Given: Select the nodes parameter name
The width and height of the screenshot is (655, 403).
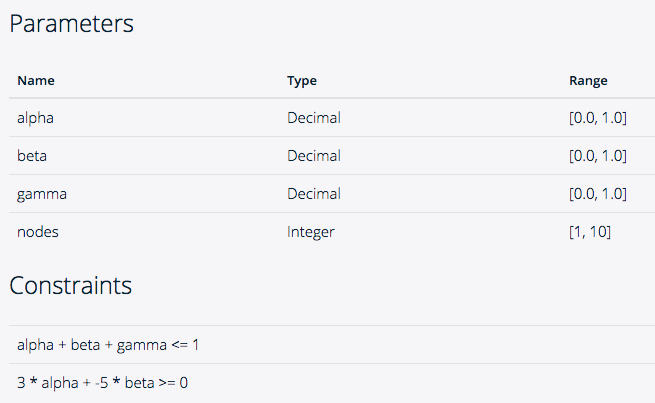Looking at the screenshot, I should coord(38,232).
